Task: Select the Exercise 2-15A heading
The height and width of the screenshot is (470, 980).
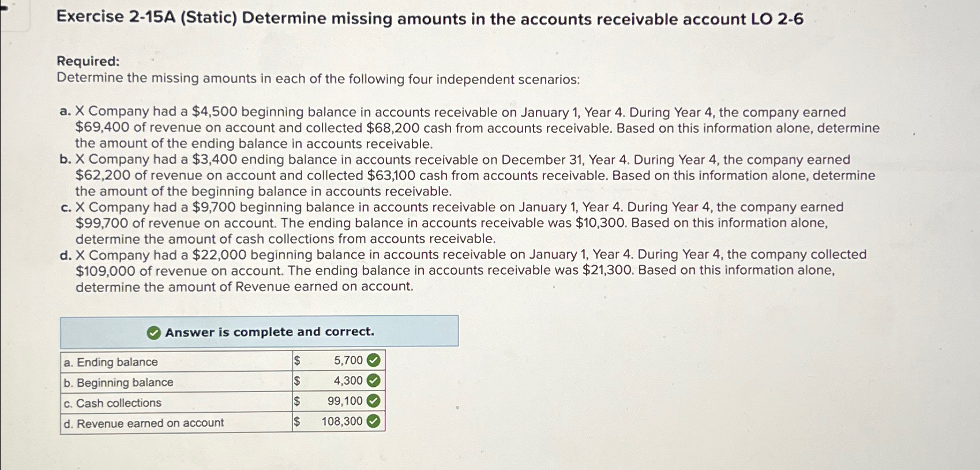Action: pos(427,19)
